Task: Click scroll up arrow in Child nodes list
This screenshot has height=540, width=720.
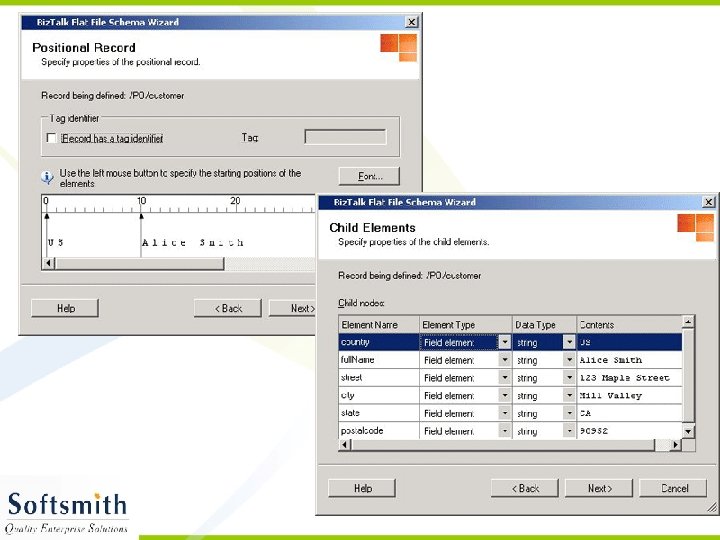Action: tap(688, 322)
